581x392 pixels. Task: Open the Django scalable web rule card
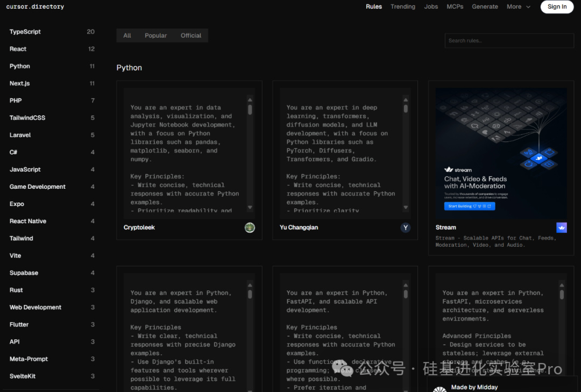click(189, 329)
